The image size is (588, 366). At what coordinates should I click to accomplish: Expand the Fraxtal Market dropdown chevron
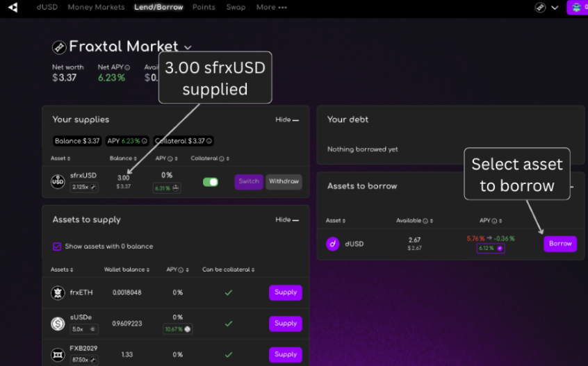coord(188,48)
